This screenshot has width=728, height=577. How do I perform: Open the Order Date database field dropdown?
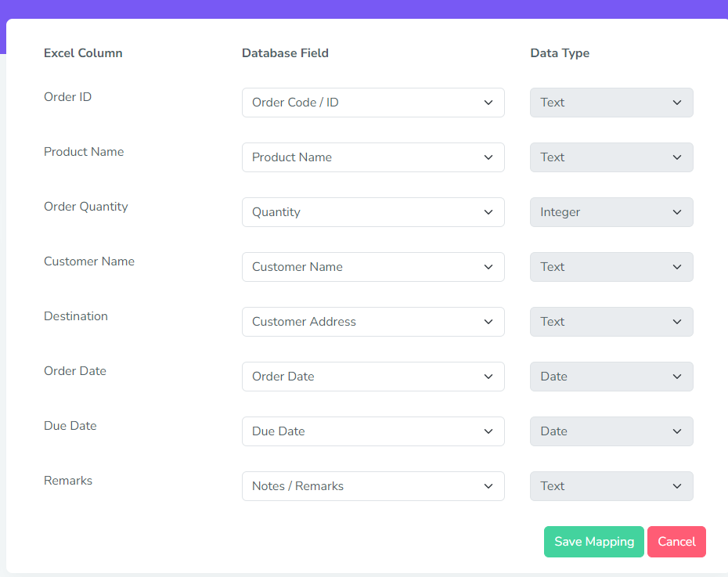pos(373,377)
